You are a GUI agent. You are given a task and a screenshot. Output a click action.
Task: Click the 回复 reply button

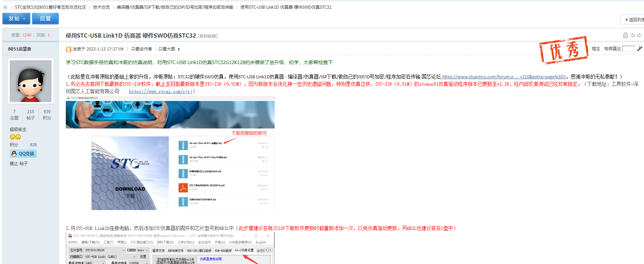45,18
